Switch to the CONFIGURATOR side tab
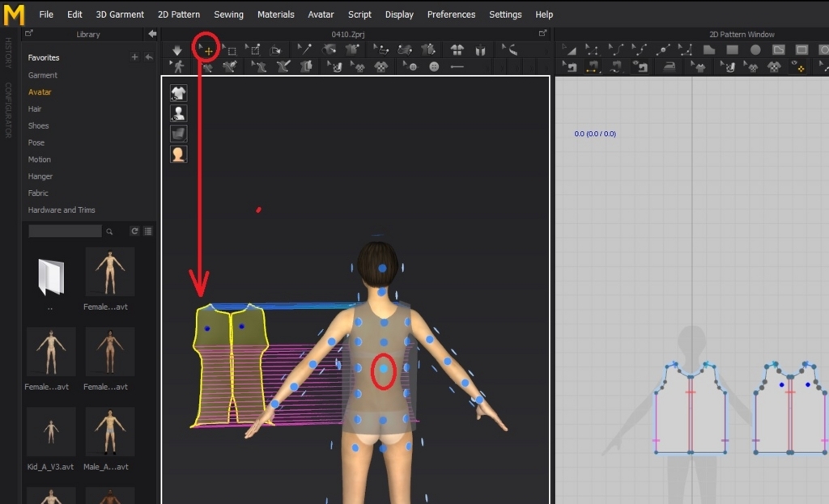The height and width of the screenshot is (504, 829). 7,110
